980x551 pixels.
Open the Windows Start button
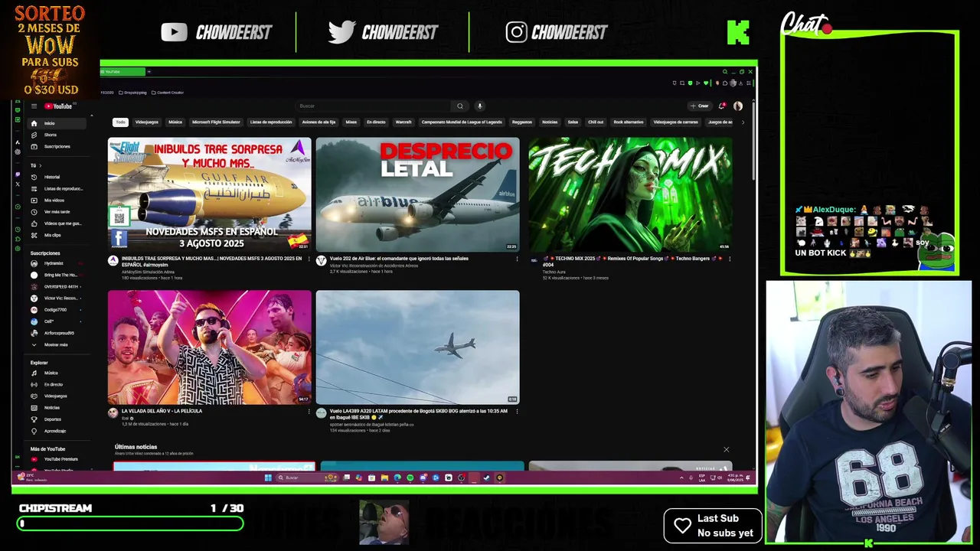268,478
